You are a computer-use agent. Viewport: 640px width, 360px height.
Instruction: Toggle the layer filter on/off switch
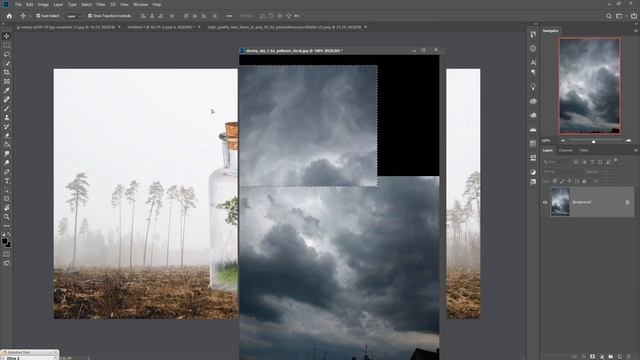pyautogui.click(x=616, y=161)
